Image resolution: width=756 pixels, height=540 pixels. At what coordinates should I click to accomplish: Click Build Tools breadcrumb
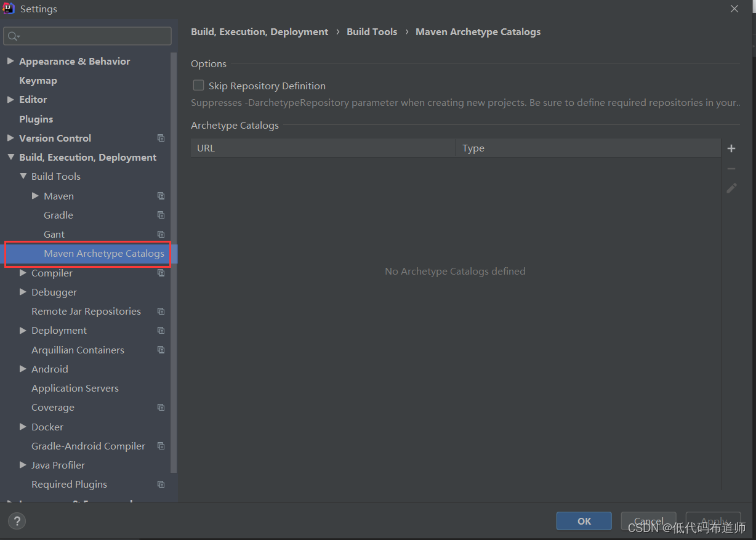pyautogui.click(x=372, y=31)
